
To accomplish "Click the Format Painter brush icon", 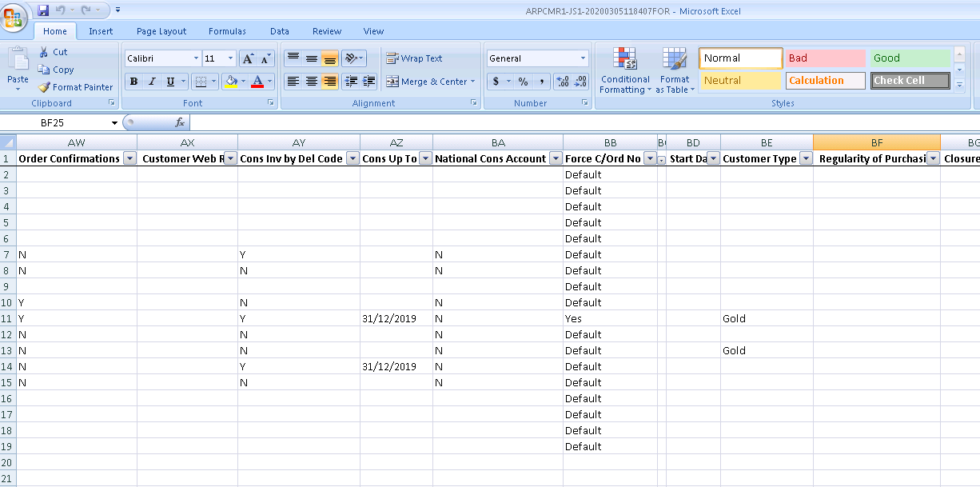I will [x=45, y=87].
